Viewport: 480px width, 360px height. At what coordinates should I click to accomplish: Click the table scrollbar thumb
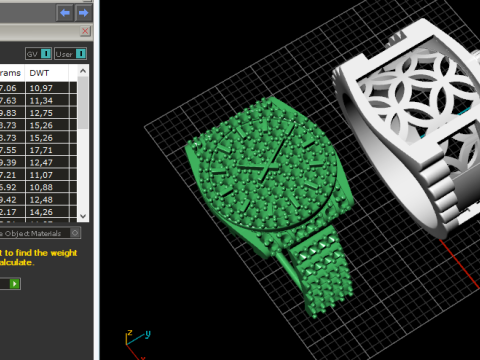point(83,103)
